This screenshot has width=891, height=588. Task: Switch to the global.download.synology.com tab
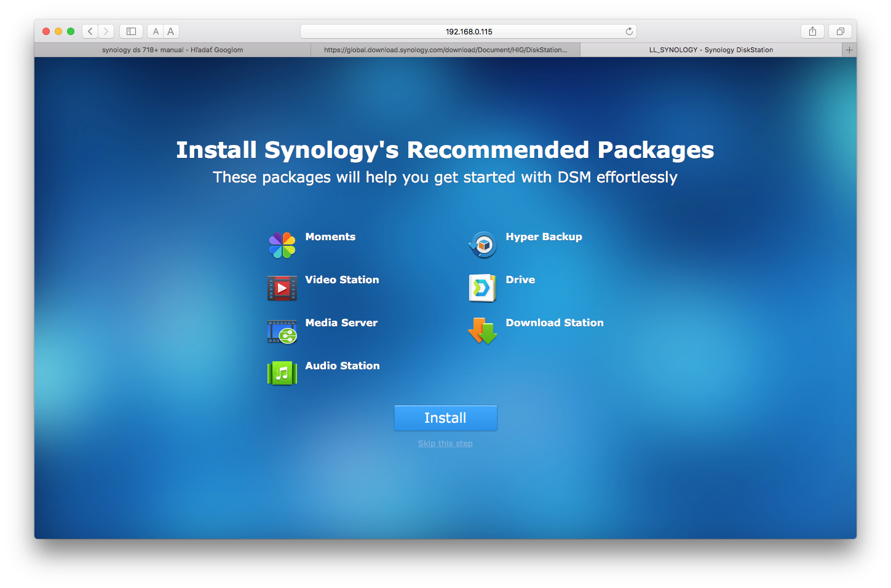[x=445, y=50]
